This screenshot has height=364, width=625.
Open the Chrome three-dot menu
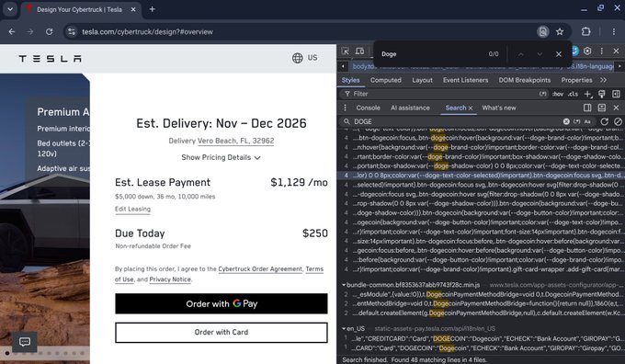613,32
